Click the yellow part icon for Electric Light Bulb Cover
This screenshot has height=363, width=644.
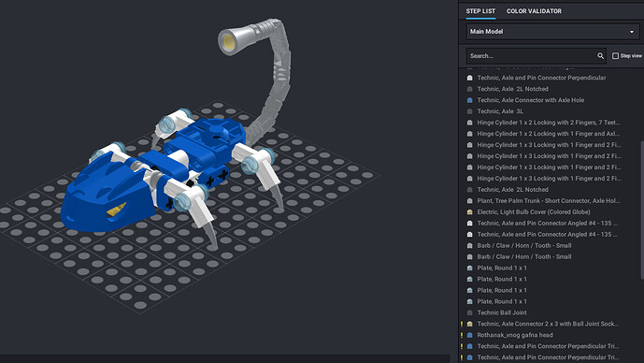coord(470,212)
